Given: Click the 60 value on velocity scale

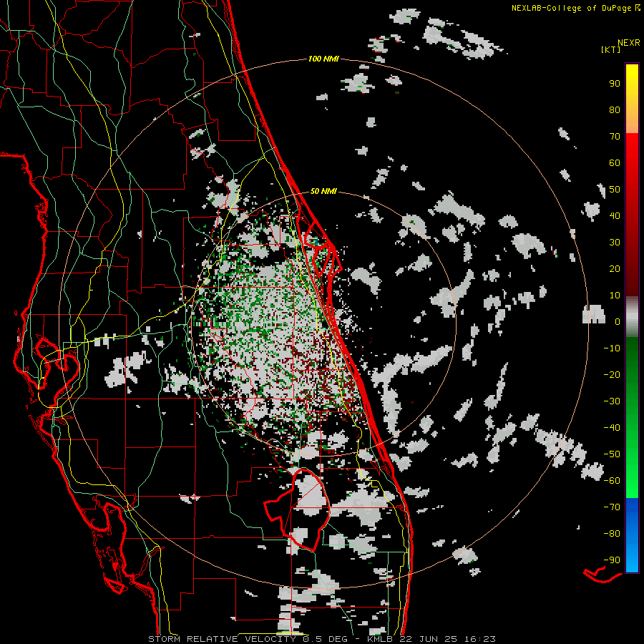Looking at the screenshot, I should point(615,163).
